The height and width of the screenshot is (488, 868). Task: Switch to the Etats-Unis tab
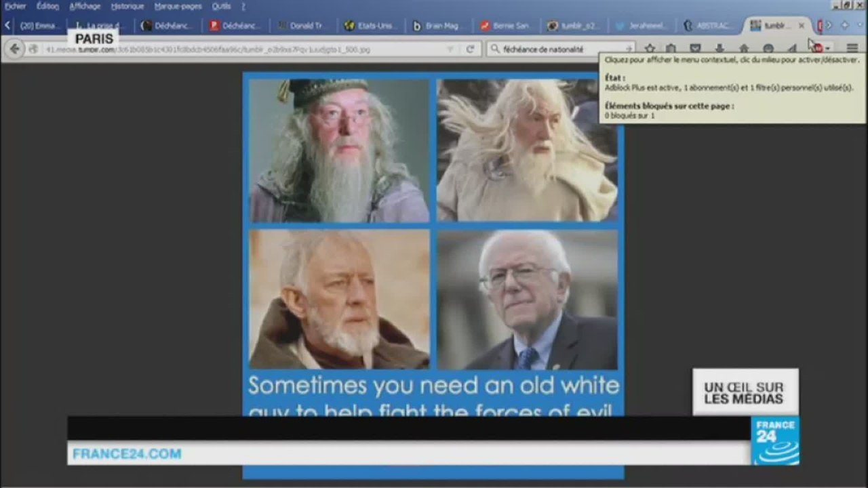pos(371,26)
